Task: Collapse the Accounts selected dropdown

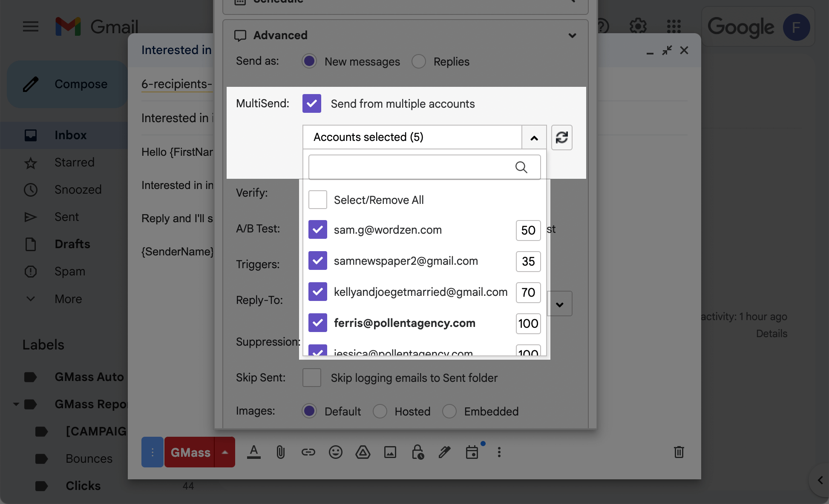Action: [534, 137]
